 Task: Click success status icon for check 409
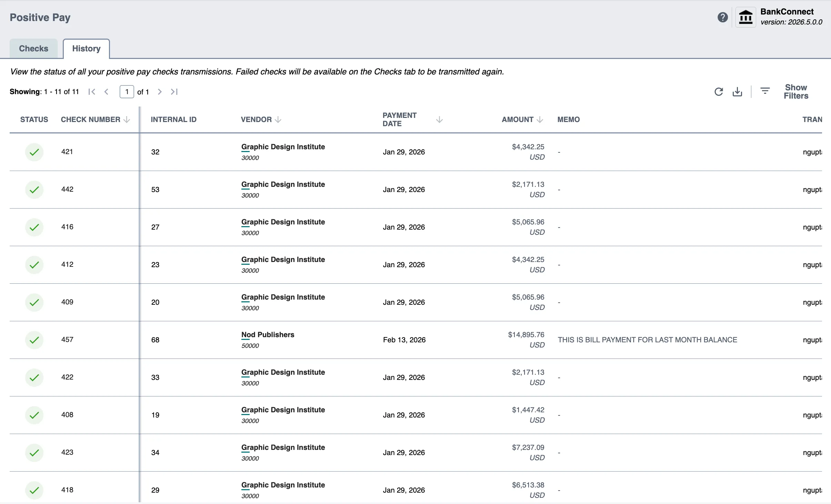(34, 302)
